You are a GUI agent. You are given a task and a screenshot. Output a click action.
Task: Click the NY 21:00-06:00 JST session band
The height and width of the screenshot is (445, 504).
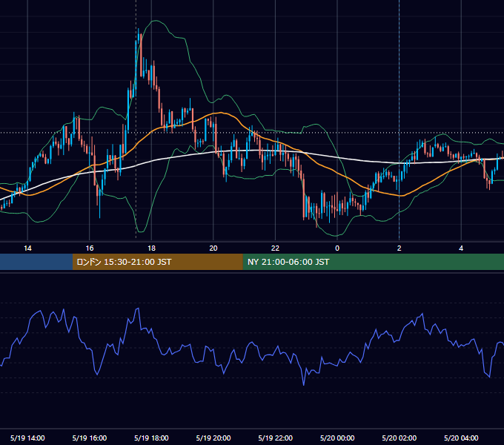click(373, 262)
